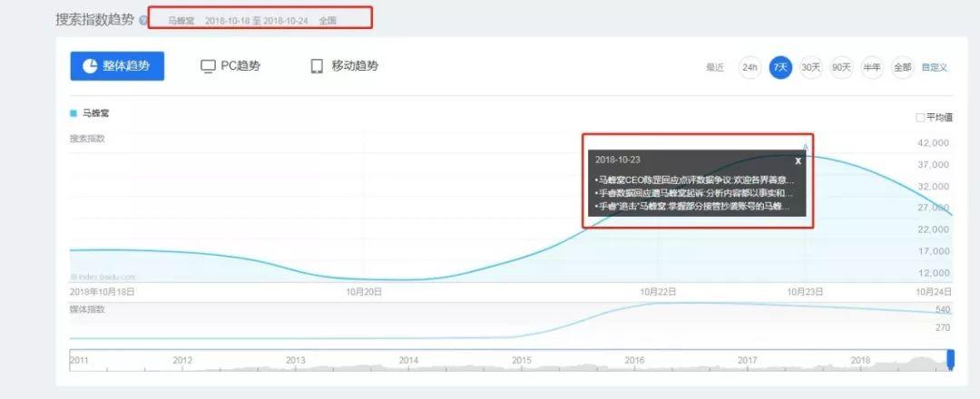Screen dimensions: 980x399
Task: Click the 2013 label on the timeline overview
Action: pos(296,360)
